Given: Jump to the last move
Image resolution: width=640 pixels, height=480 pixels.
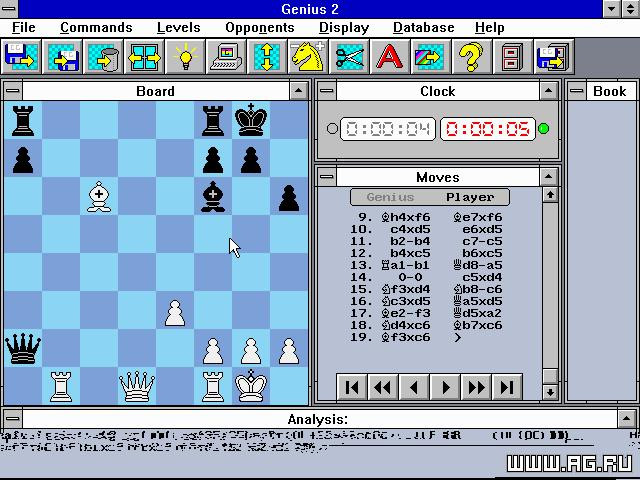Looking at the screenshot, I should pos(507,387).
